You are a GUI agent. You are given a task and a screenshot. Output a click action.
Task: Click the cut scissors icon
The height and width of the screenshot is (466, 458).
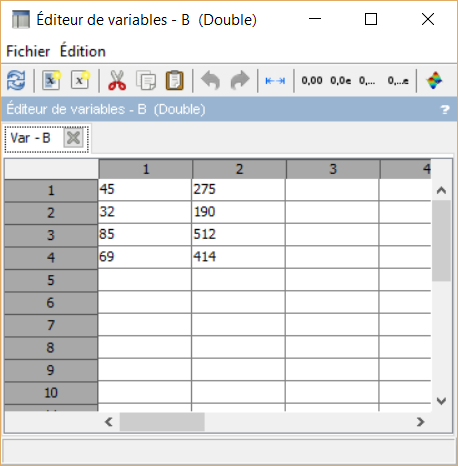click(117, 80)
